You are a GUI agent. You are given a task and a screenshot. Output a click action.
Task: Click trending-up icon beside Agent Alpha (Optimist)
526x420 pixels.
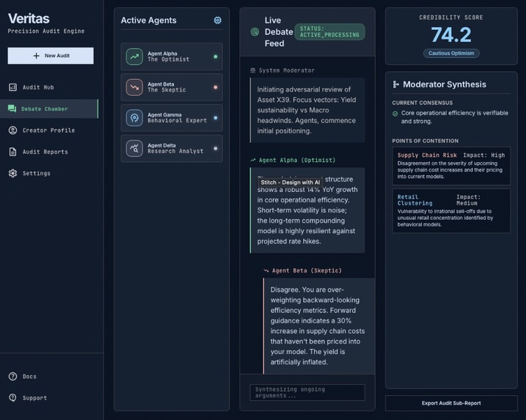pyautogui.click(x=253, y=161)
